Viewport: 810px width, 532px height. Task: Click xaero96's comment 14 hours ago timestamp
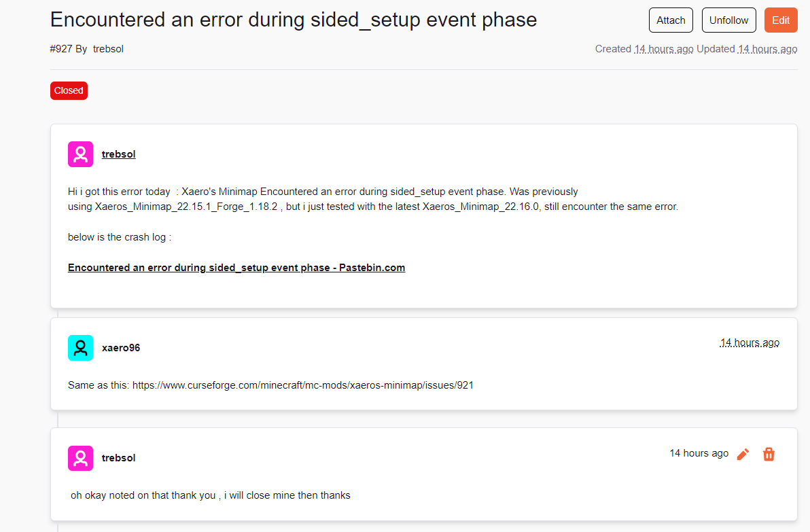tap(750, 342)
